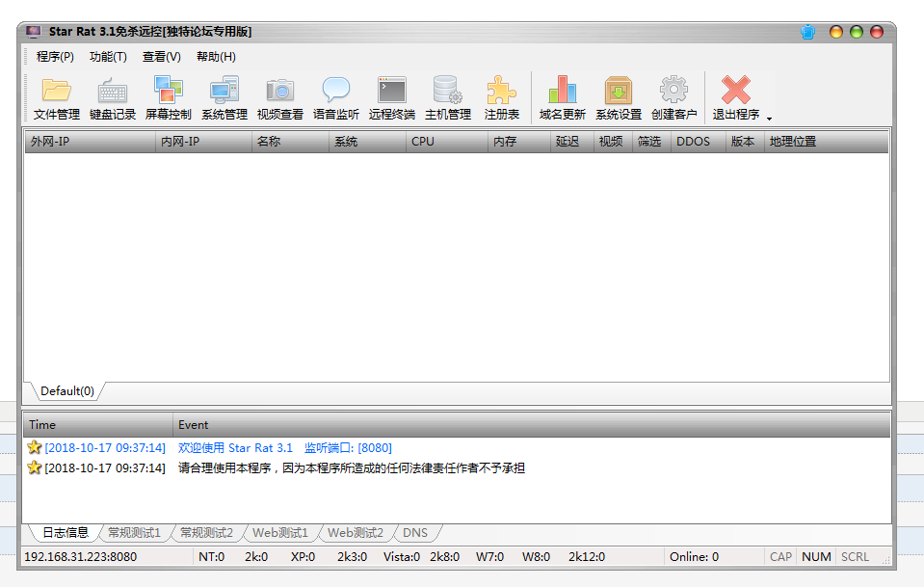This screenshot has width=924, height=587.
Task: Open the 程序(P) menu
Action: pyautogui.click(x=55, y=57)
